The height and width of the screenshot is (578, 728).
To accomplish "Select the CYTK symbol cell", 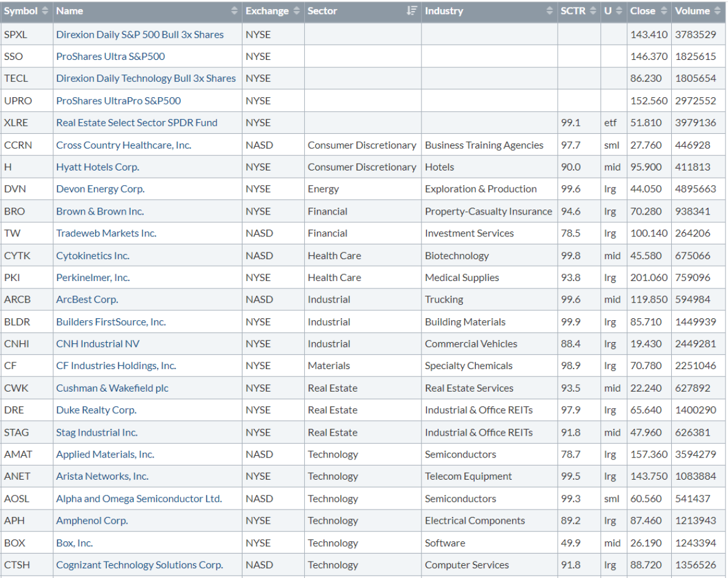I will coord(27,255).
